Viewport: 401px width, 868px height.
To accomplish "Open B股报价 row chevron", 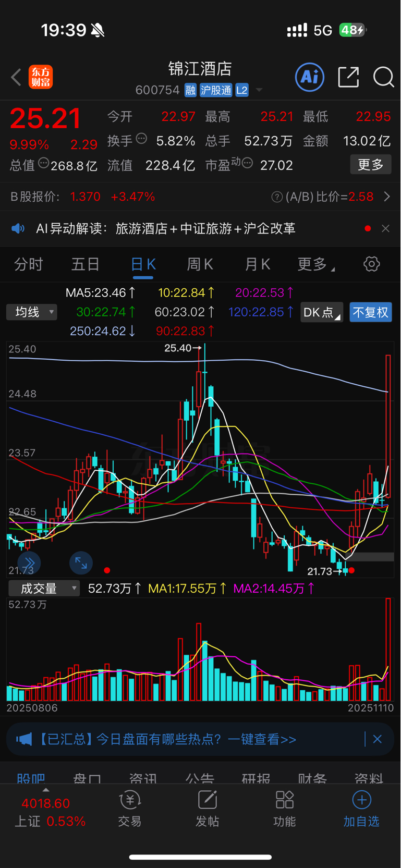I will pos(387,197).
